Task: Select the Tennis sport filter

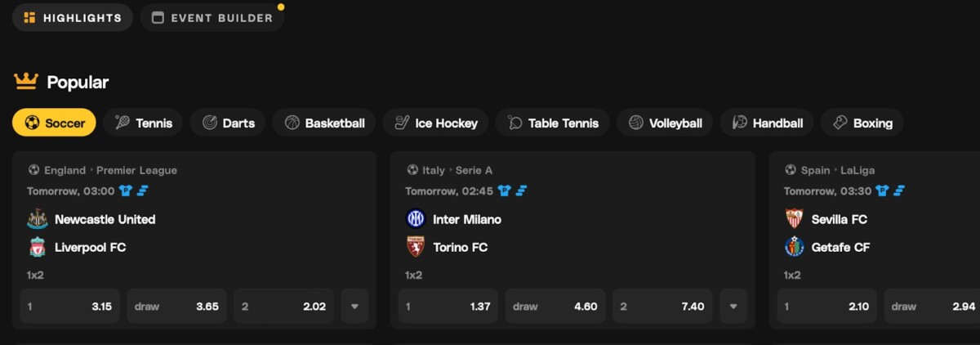Action: click(144, 123)
